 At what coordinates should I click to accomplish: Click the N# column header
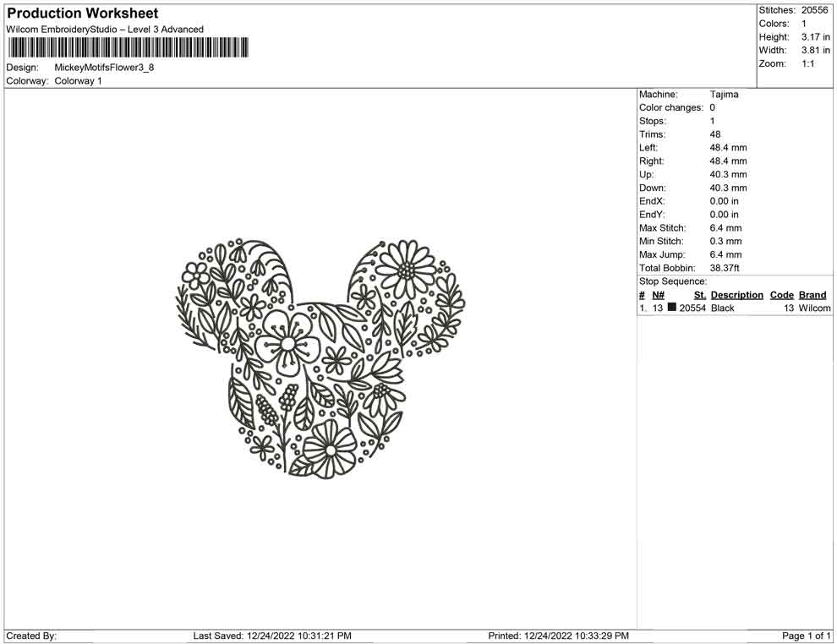coord(658,295)
